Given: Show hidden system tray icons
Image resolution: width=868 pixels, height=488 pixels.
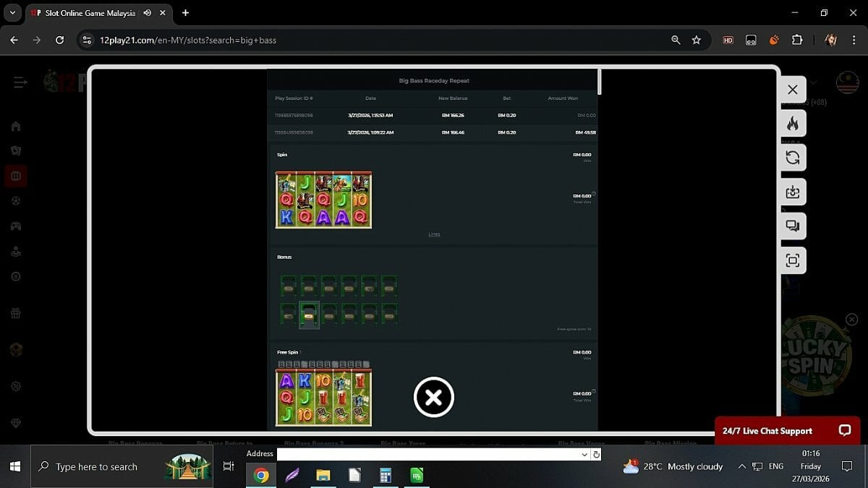Looking at the screenshot, I should (741, 467).
